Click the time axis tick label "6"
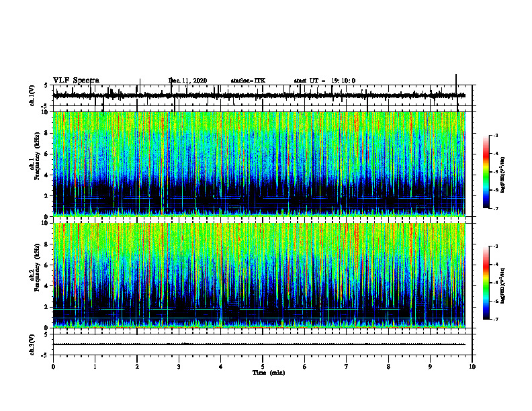Screen dimensions: 532x411 [x=304, y=367]
